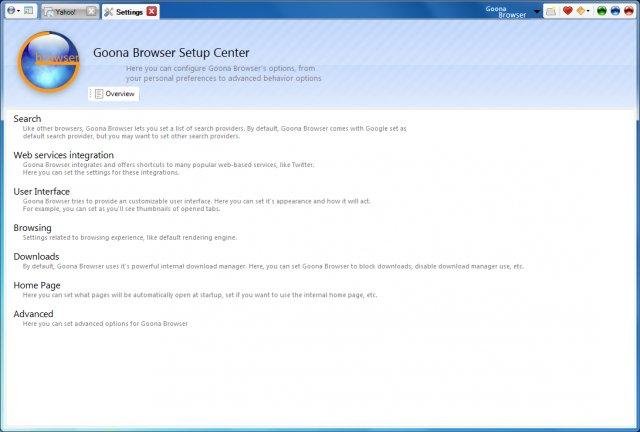Click the document icon on the Overview button

99,94
